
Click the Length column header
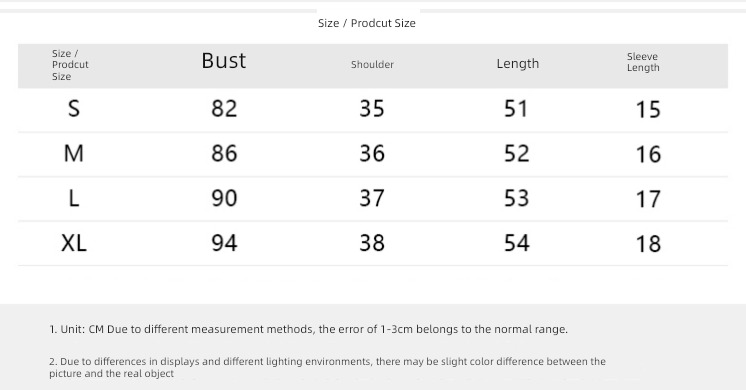tap(518, 63)
